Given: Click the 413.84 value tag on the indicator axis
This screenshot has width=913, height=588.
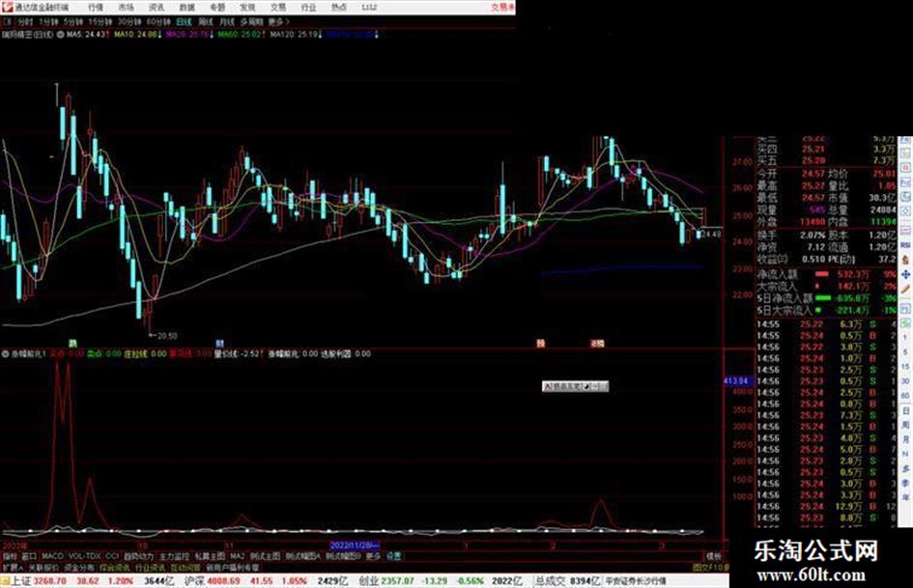Looking at the screenshot, I should (738, 380).
